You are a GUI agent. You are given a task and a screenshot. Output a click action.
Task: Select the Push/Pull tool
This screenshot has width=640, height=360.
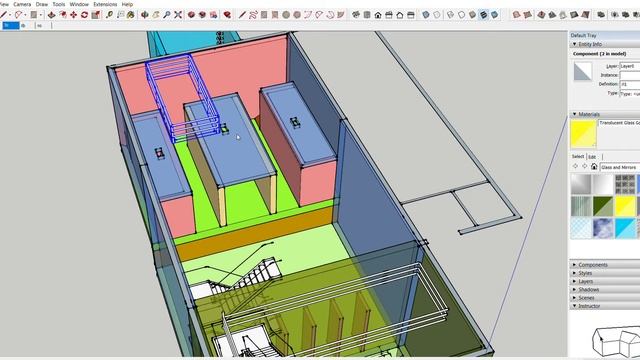click(x=51, y=15)
